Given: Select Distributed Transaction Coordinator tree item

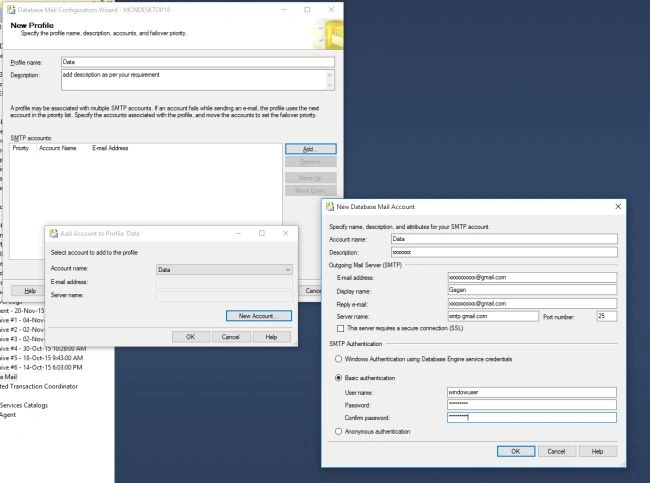Looking at the screenshot, I should 39,386.
